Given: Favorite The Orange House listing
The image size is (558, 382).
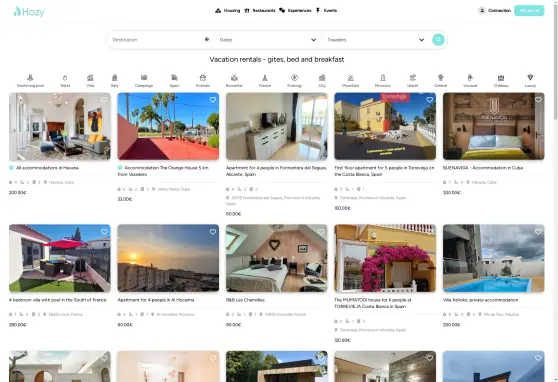Looking at the screenshot, I should [212, 100].
